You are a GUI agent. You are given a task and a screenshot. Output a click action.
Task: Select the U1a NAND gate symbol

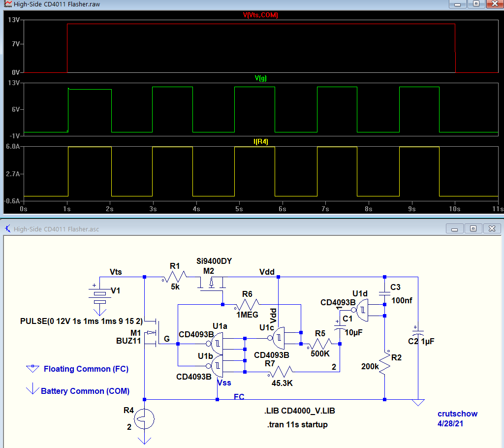[215, 344]
